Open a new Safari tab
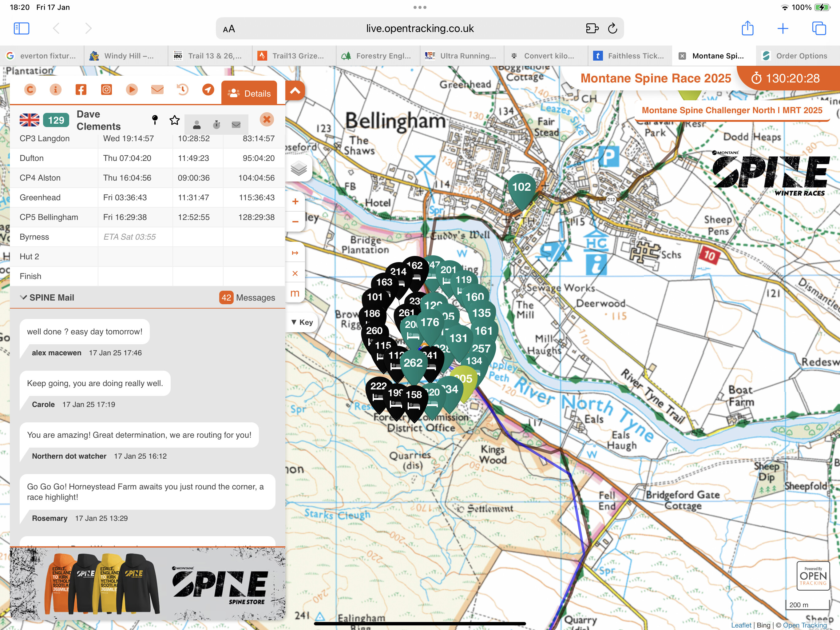The image size is (840, 630). [783, 29]
